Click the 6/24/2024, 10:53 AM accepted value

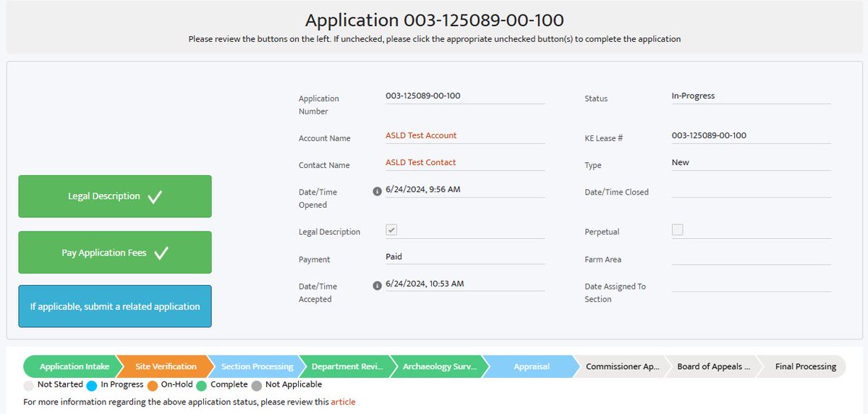[425, 284]
